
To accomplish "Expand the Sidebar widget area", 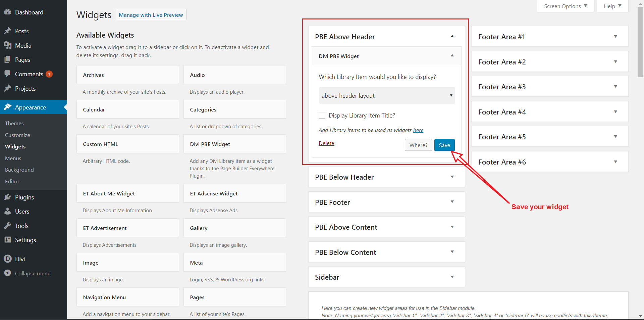I will pyautogui.click(x=452, y=277).
